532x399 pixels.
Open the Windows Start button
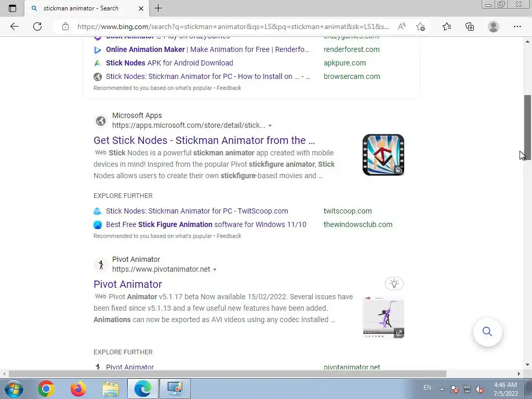(14, 389)
